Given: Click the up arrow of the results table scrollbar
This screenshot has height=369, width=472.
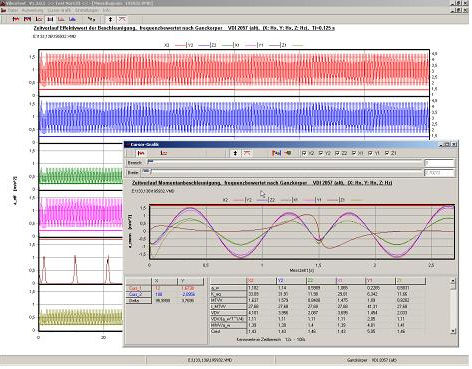Looking at the screenshot, I should click(453, 282).
